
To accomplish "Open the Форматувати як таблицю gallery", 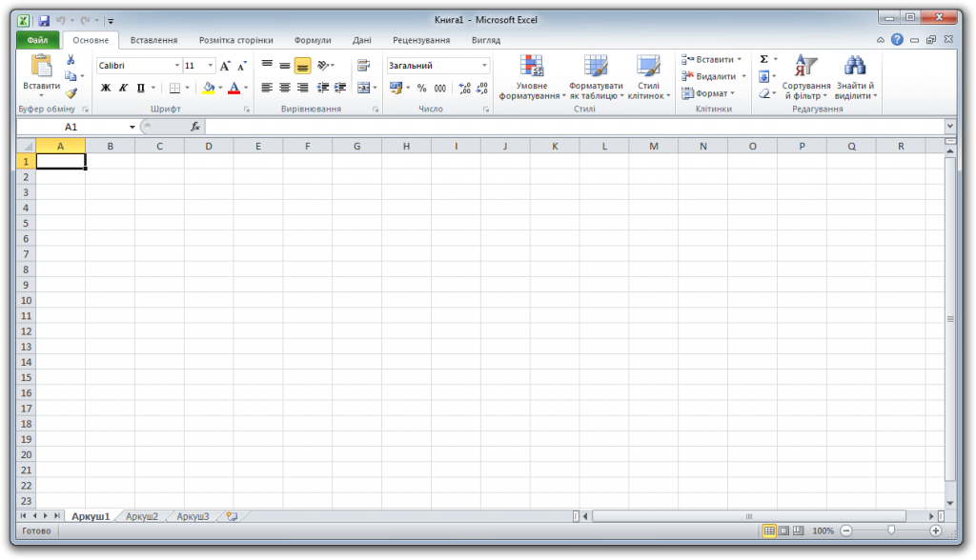I will 597,77.
